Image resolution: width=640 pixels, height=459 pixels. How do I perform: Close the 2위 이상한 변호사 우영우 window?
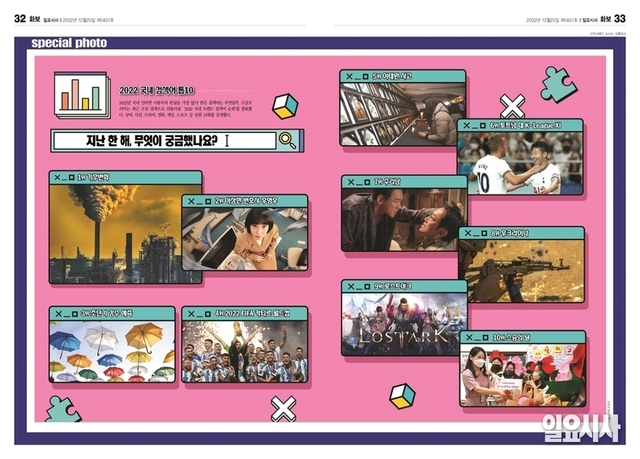tap(191, 201)
